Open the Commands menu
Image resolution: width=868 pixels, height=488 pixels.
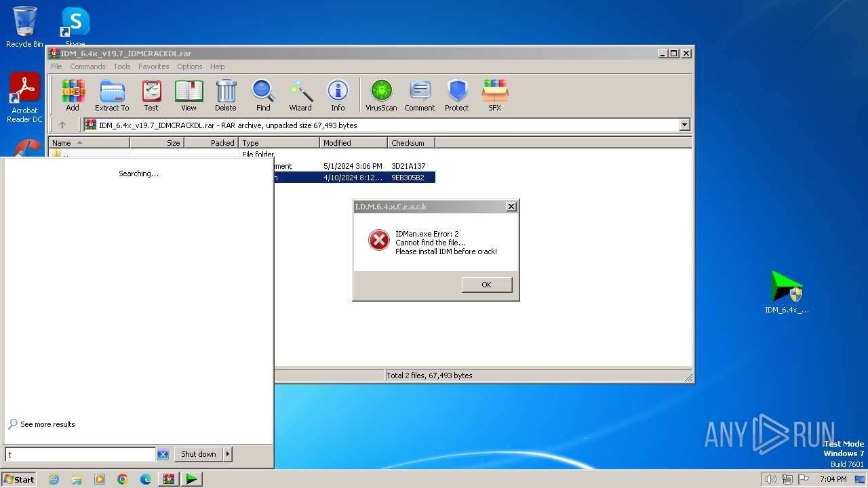tap(87, 66)
